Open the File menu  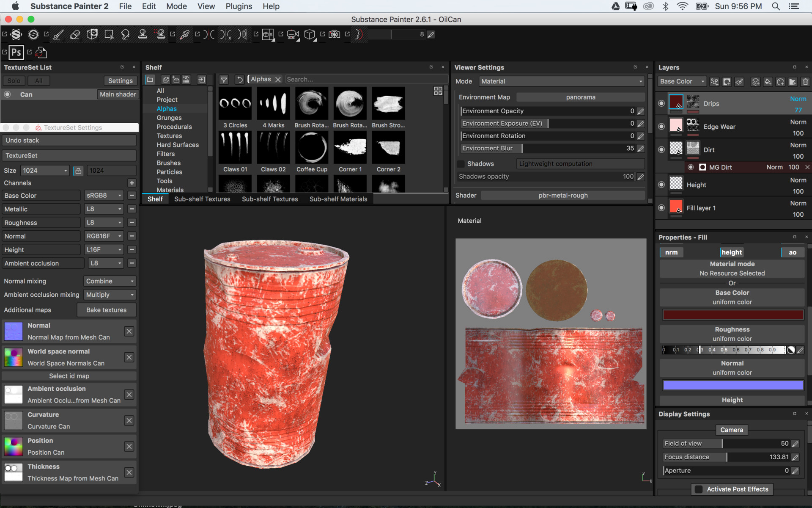pyautogui.click(x=125, y=6)
